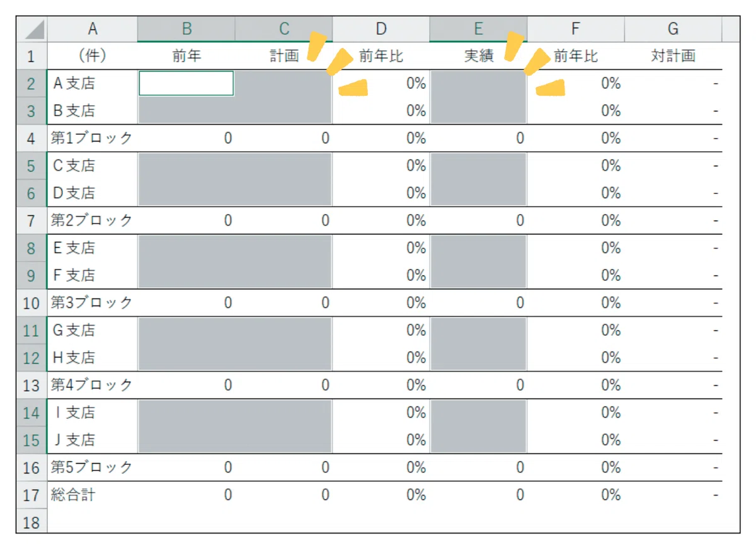Select column B header

click(186, 29)
